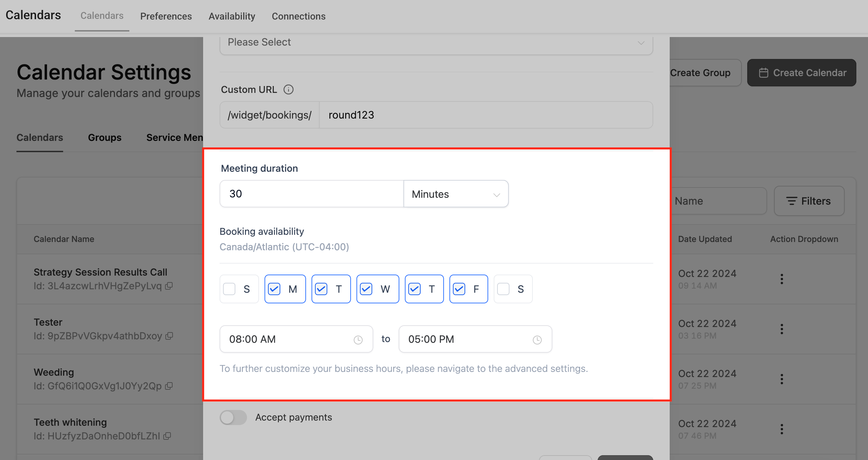Enable Sunday booking availability checkbox
The height and width of the screenshot is (460, 868).
click(x=229, y=289)
